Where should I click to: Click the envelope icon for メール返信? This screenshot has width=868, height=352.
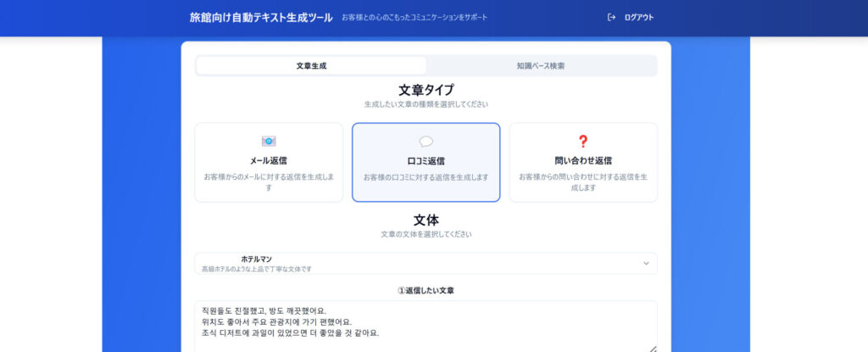pos(269,142)
